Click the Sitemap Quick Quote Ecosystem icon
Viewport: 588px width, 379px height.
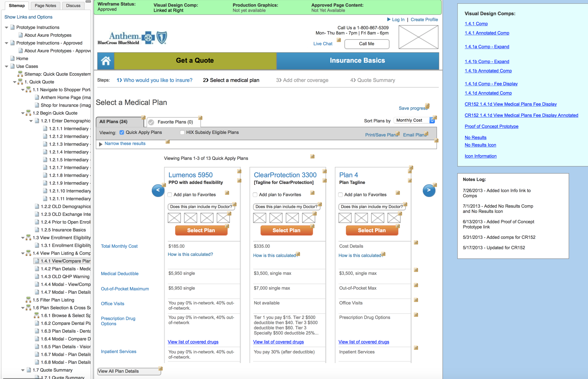20,74
